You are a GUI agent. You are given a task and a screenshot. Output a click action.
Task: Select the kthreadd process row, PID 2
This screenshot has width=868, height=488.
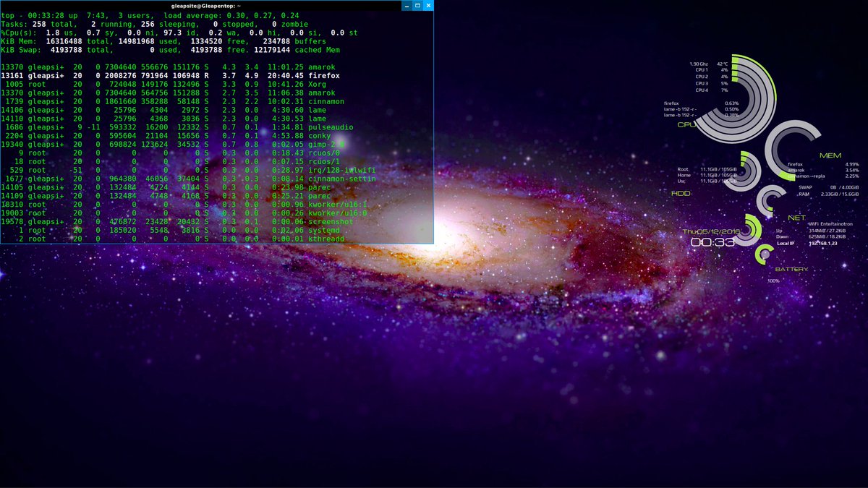[173, 239]
